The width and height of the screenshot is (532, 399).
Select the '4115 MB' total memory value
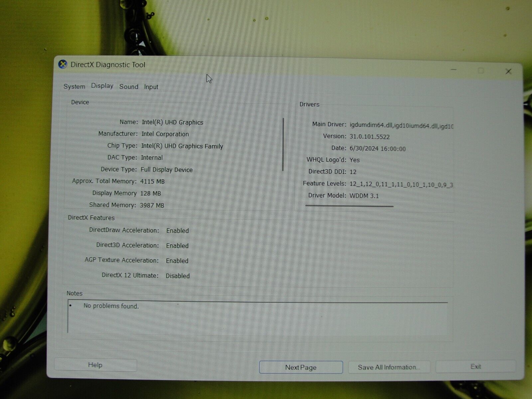point(152,182)
